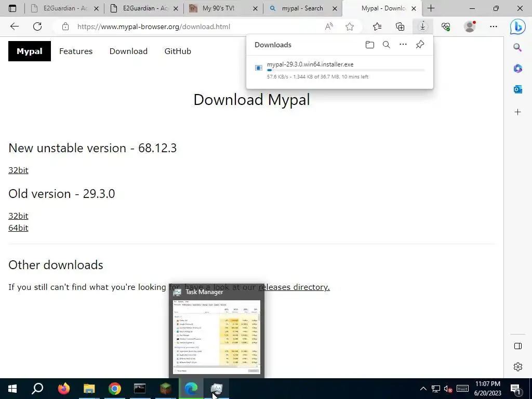Screen dimensions: 532x399
Task: Close the mypal - Search tab
Action: [335, 8]
